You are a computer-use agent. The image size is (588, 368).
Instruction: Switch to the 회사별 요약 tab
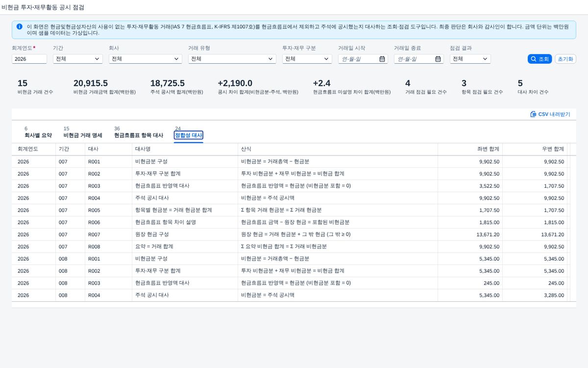point(38,135)
